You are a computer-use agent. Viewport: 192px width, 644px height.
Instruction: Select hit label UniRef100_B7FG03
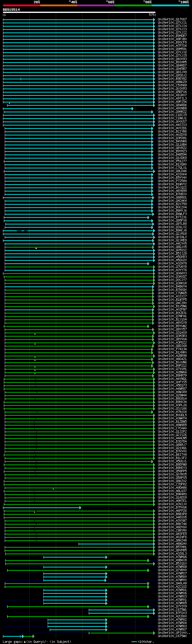(172, 613)
